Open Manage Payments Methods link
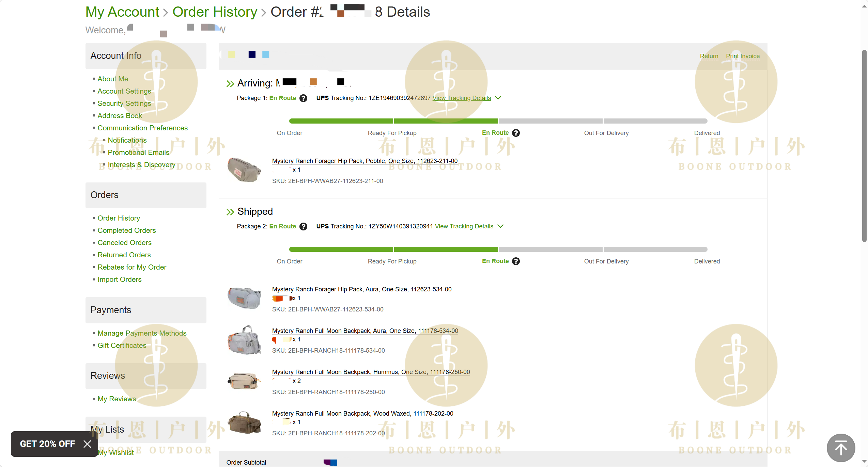This screenshot has height=467, width=868. (x=142, y=333)
